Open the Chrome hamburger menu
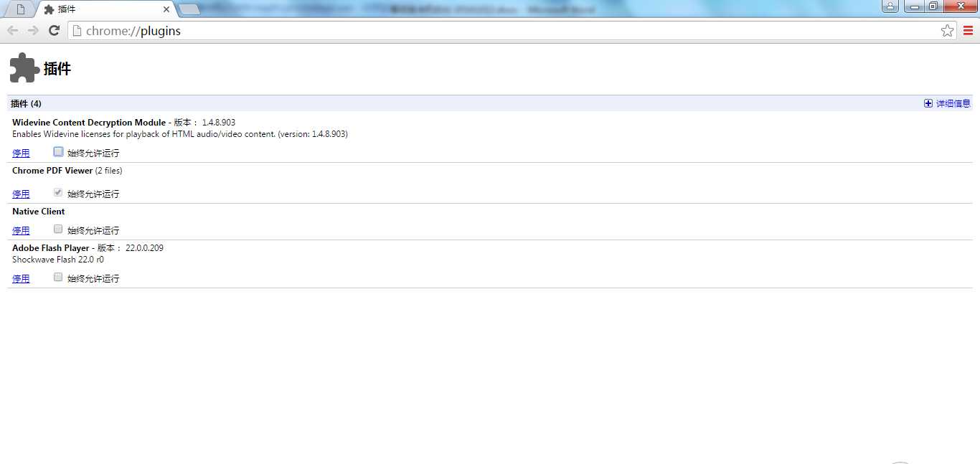Screen dimensions: 980x464 coord(968,31)
